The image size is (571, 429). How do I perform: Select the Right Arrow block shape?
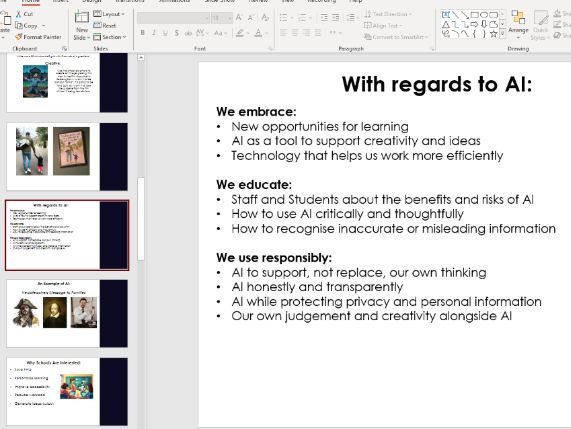click(474, 24)
